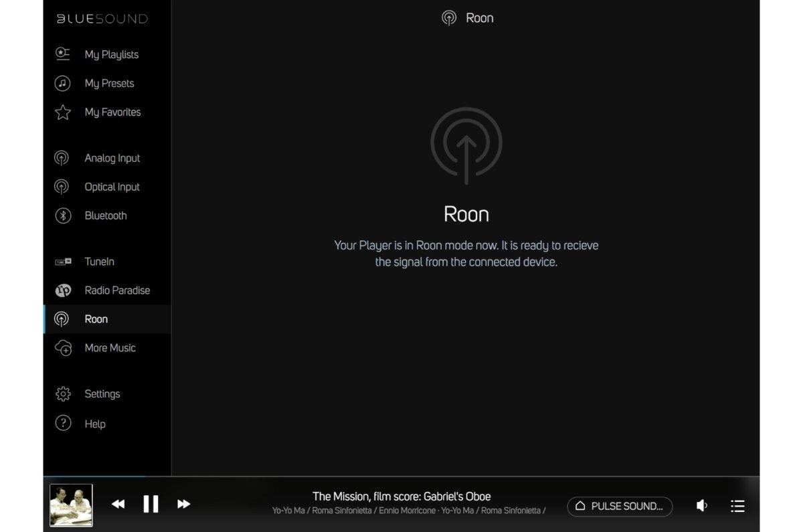Choose Bluetooth source label

106,215
